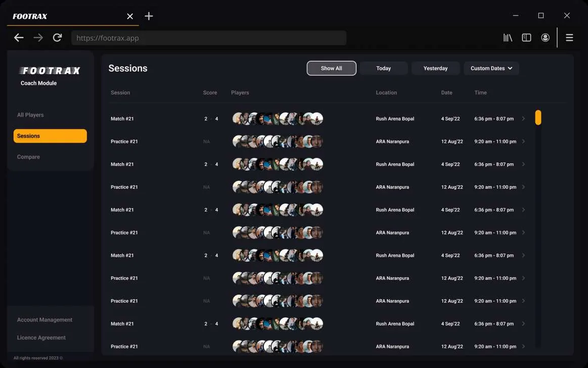Select Sessions in the sidebar
Screen dimensions: 588x368
pyautogui.click(x=50, y=136)
